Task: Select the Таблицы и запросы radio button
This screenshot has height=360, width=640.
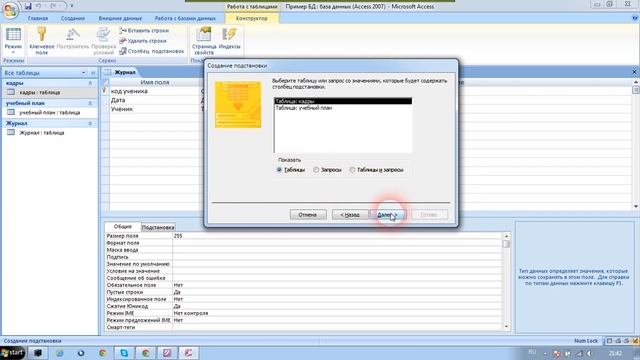Action: tap(352, 170)
